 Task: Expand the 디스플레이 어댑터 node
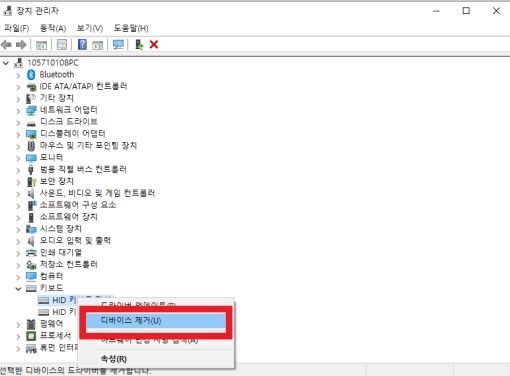point(18,135)
